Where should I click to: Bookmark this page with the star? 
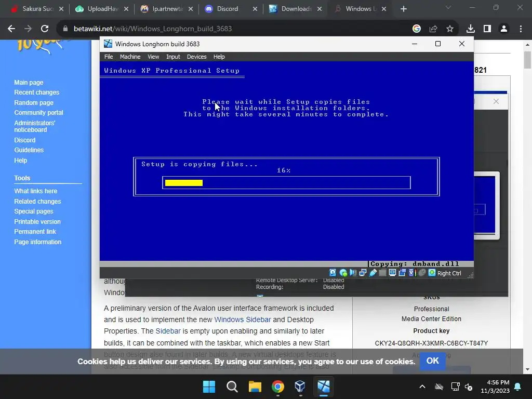[x=450, y=29]
